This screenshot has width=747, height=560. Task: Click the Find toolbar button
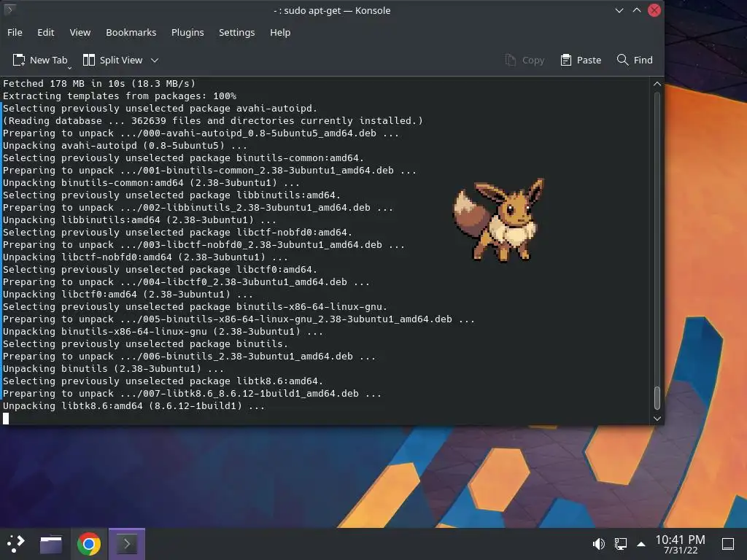635,60
